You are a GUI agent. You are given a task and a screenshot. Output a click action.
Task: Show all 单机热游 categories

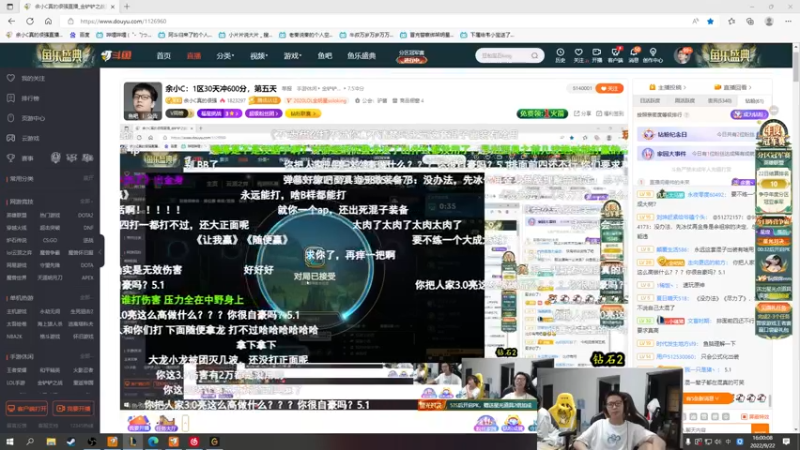pos(86,297)
